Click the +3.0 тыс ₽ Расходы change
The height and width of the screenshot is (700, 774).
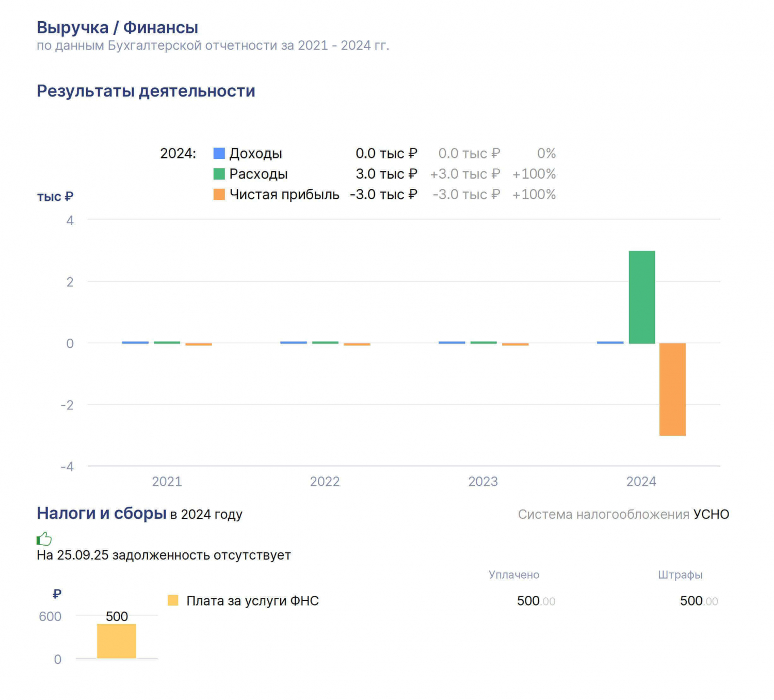(465, 174)
